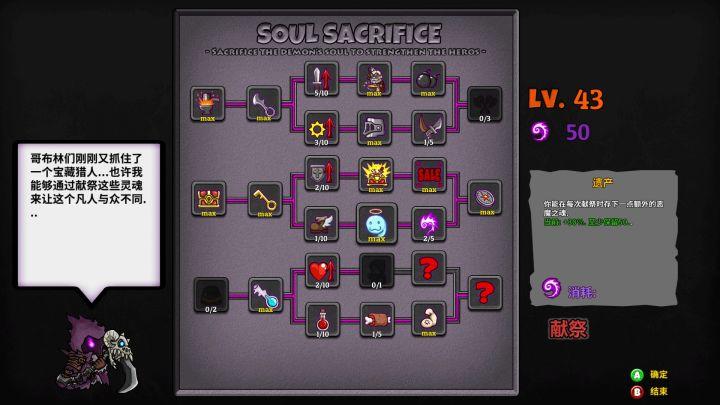
Task: Select the compass legacy skill
Action: coord(485,198)
